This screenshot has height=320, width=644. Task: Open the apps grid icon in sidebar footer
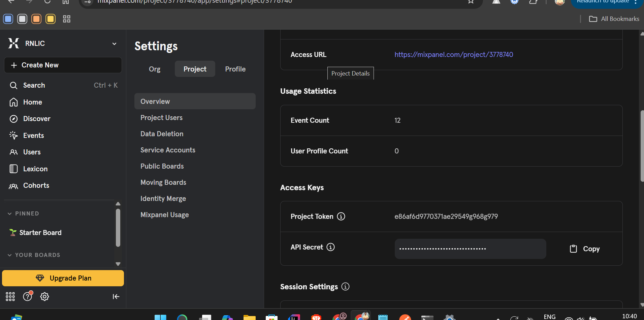10,296
